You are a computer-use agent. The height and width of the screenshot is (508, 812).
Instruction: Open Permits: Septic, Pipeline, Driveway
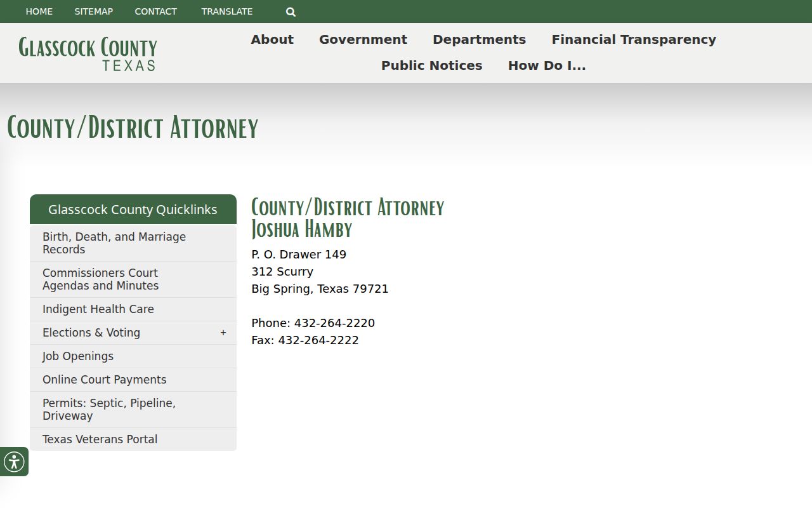(x=133, y=410)
